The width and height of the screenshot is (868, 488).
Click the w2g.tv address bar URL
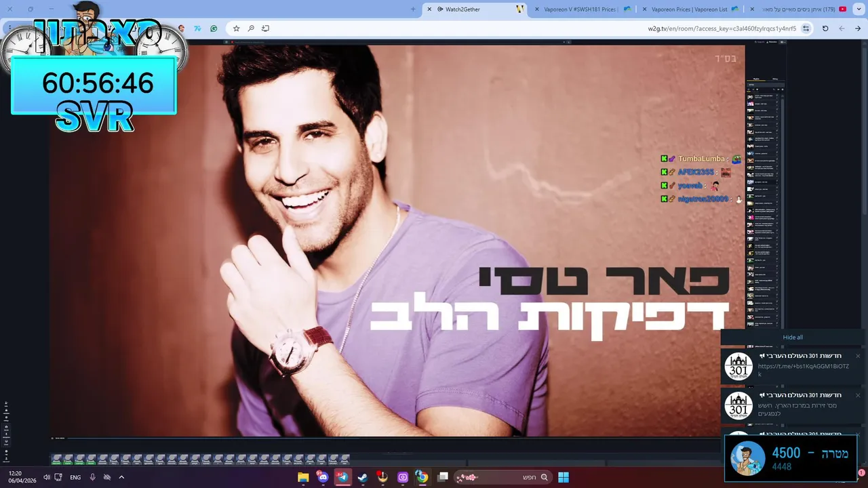(722, 28)
